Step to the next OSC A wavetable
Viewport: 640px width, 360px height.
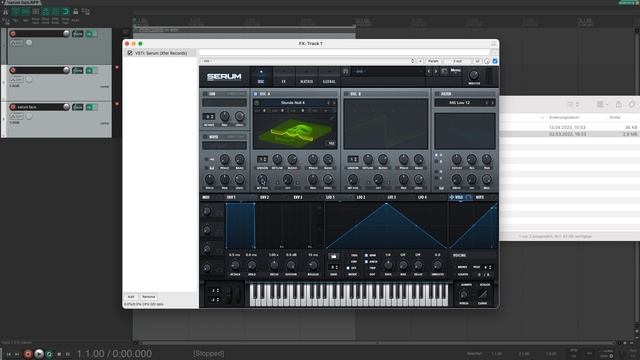(334, 103)
